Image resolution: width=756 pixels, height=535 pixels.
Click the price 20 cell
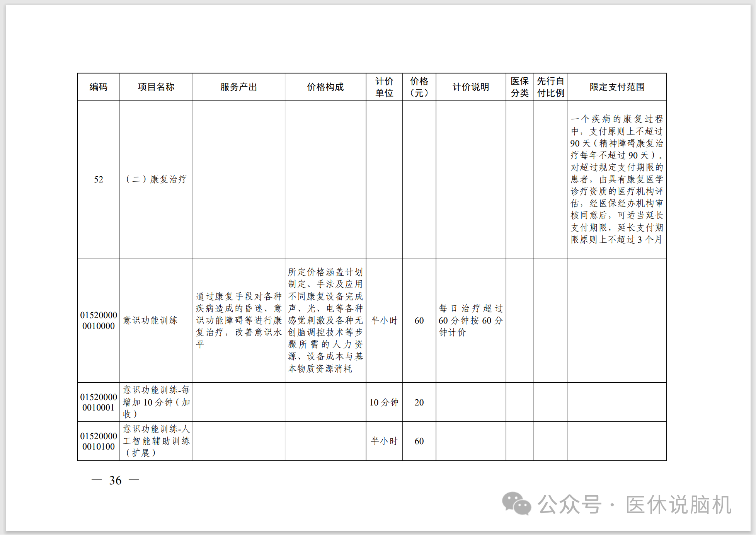pos(419,402)
